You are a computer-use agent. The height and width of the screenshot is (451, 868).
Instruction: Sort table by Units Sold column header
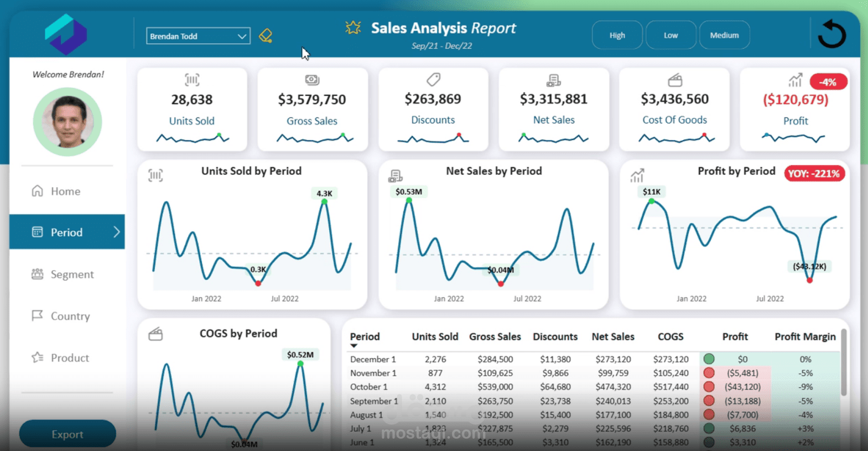point(435,336)
